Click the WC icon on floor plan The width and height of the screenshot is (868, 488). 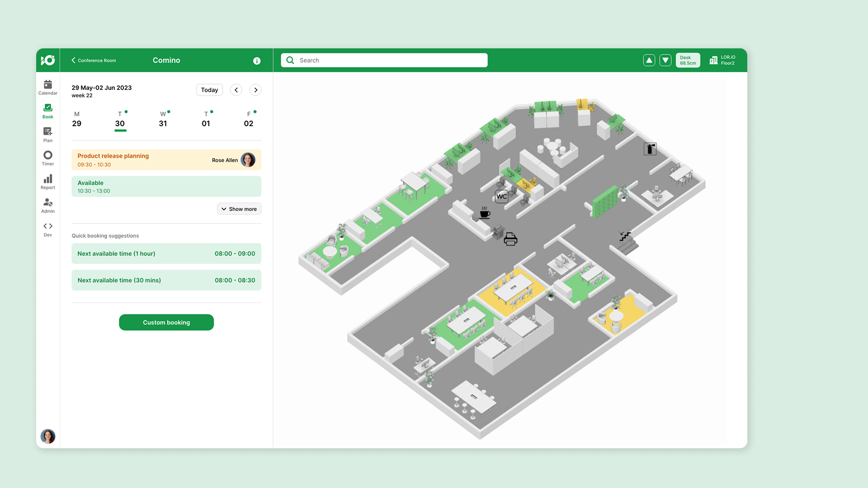(x=501, y=197)
